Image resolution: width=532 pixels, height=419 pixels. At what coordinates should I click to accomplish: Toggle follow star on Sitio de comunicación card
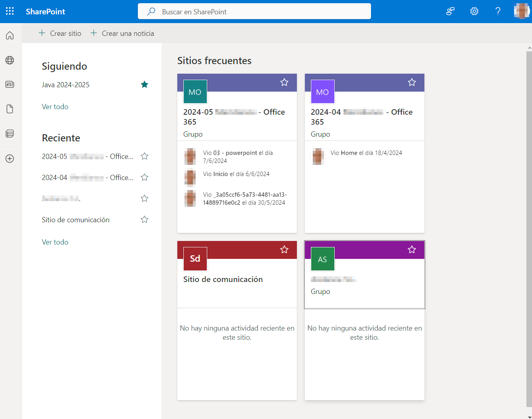click(x=284, y=250)
